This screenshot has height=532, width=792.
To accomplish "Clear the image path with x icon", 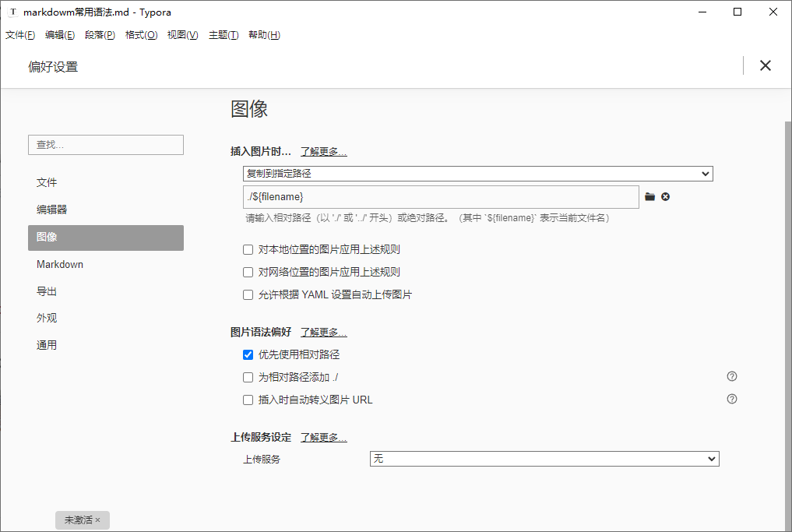I will tap(665, 197).
